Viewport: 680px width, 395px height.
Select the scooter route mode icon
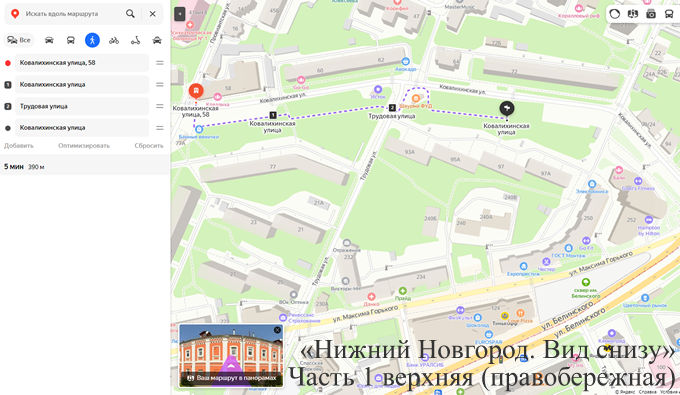click(x=136, y=40)
